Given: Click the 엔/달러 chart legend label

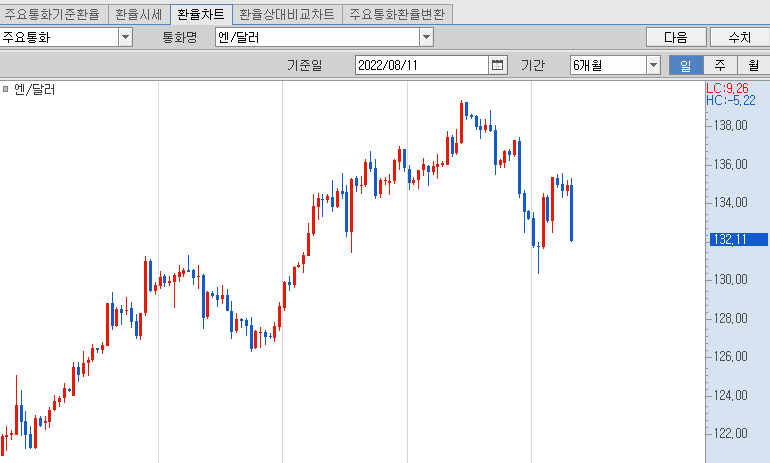Looking at the screenshot, I should point(34,89).
